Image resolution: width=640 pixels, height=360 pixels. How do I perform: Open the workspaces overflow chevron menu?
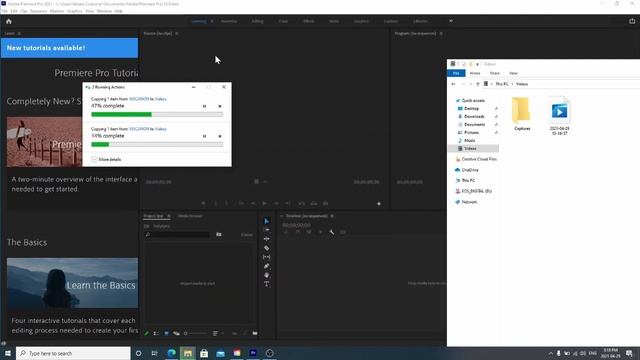(x=451, y=21)
